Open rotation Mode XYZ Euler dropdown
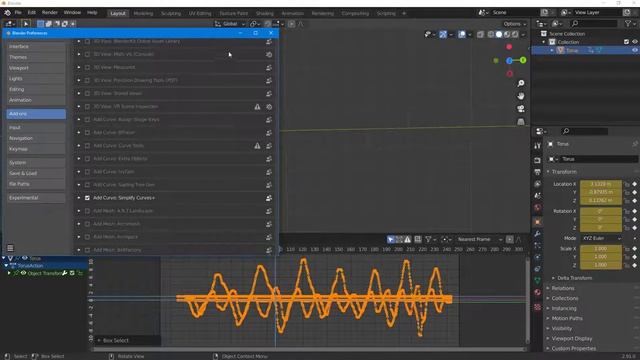 pyautogui.click(x=601, y=238)
